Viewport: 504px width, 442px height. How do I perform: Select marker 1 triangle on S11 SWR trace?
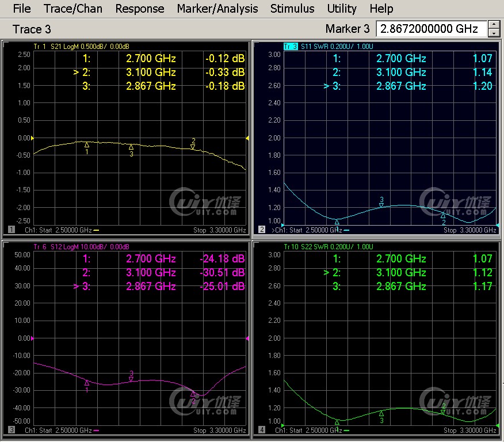(337, 222)
